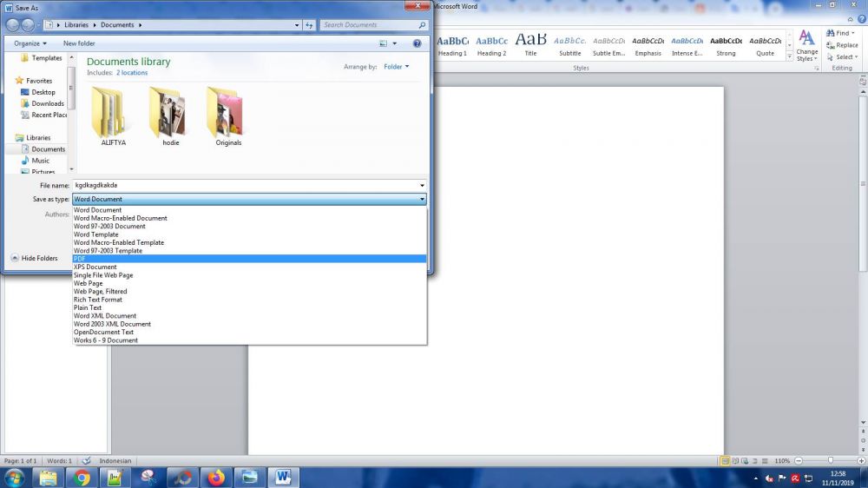
Task: Open Firefox from the taskbar
Action: click(216, 478)
